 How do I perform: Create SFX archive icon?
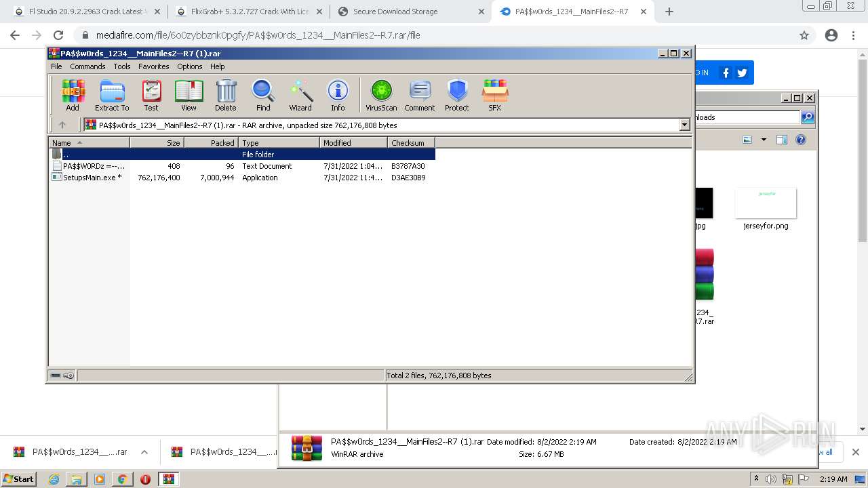[495, 95]
